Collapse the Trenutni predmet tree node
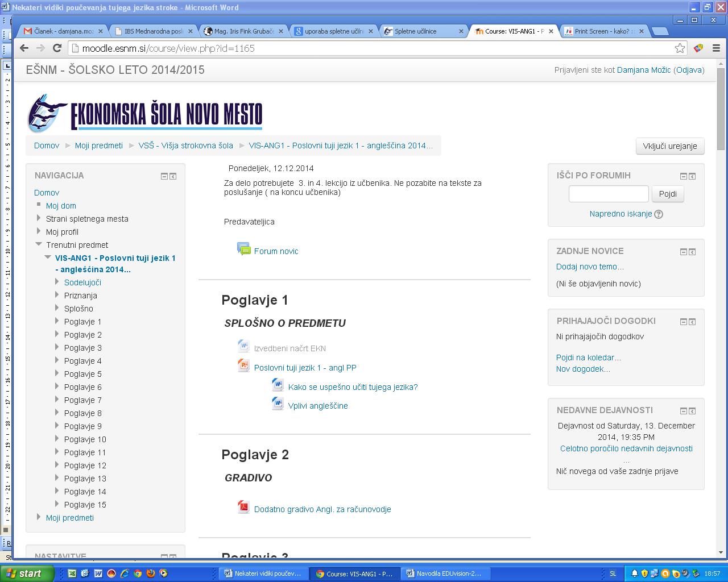The image size is (728, 582). click(39, 244)
